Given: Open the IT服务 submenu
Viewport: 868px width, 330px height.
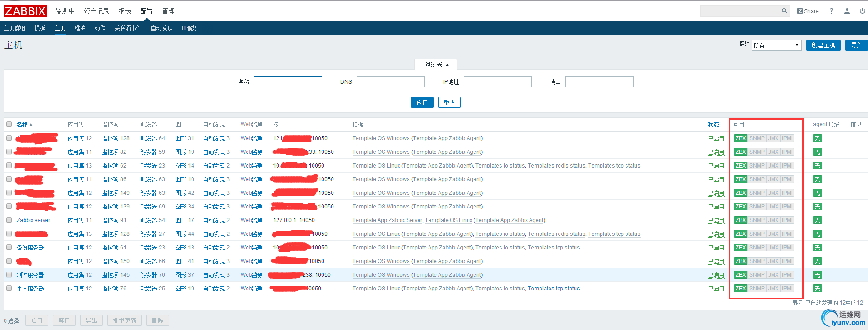Looking at the screenshot, I should [x=189, y=28].
